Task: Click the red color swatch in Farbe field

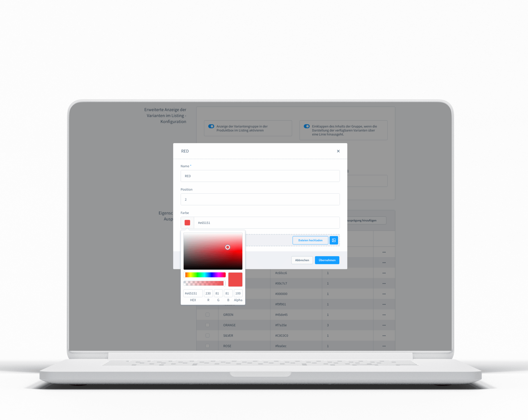Action: tap(188, 222)
